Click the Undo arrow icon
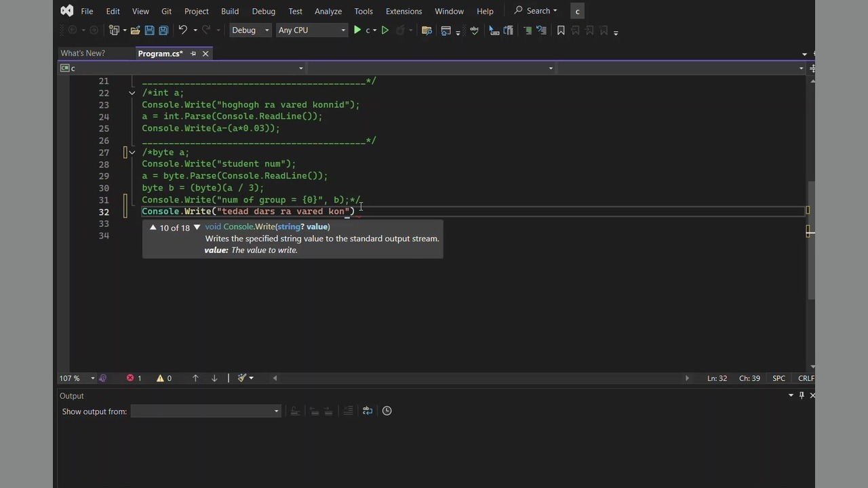The width and height of the screenshot is (868, 488). coord(182,30)
